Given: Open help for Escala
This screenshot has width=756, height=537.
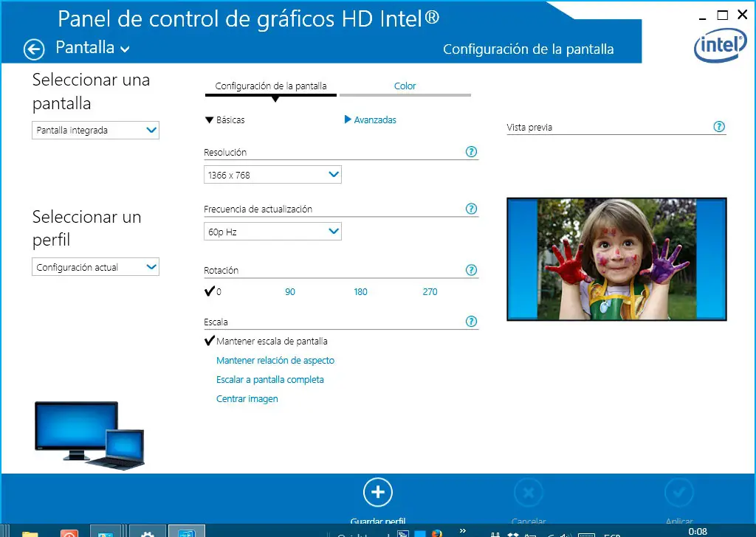Looking at the screenshot, I should coord(471,321).
